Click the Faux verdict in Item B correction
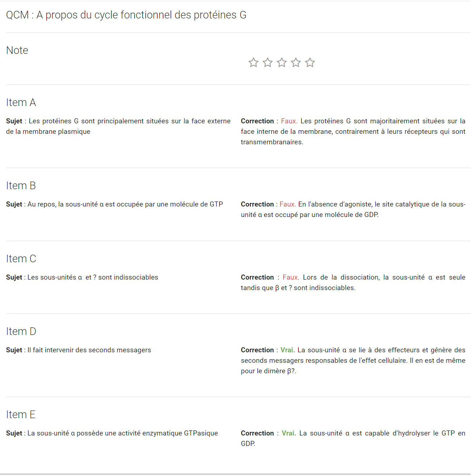This screenshot has height=476, width=471. click(x=288, y=204)
